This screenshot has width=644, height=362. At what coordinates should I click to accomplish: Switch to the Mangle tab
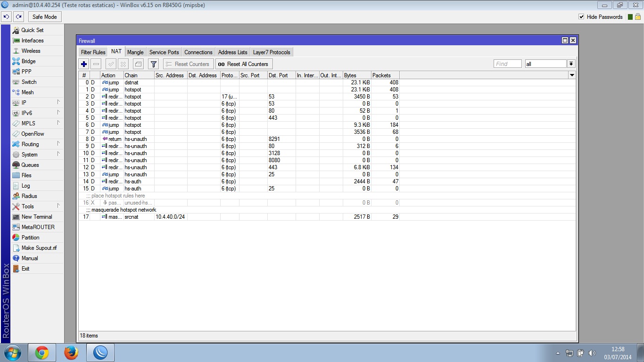point(135,52)
